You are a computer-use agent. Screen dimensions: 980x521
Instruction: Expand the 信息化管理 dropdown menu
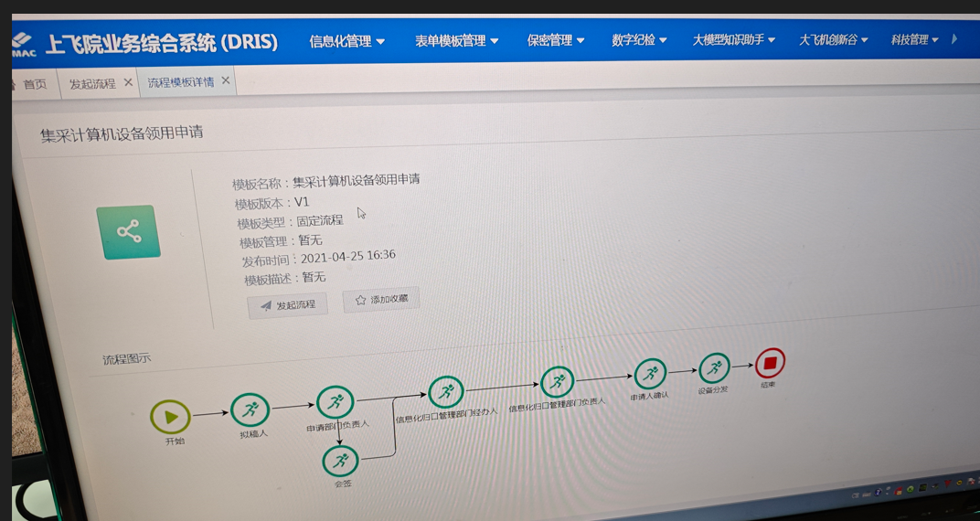(x=346, y=41)
